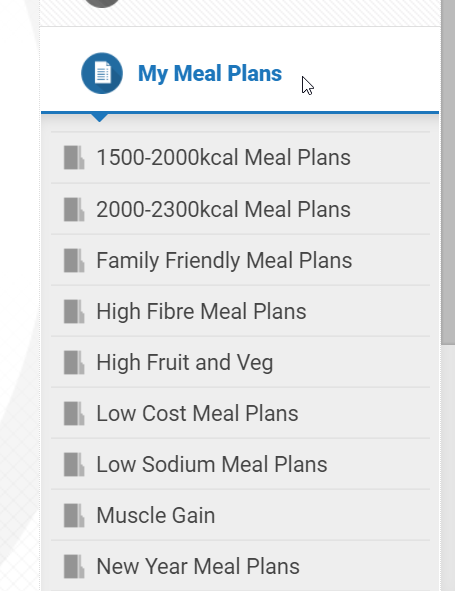Open the My Meal Plans heading
This screenshot has height=591, width=455.
[210, 73]
